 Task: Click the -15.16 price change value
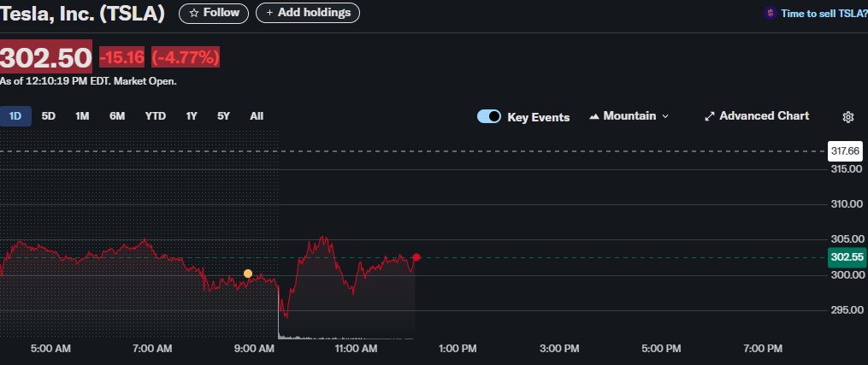[121, 57]
